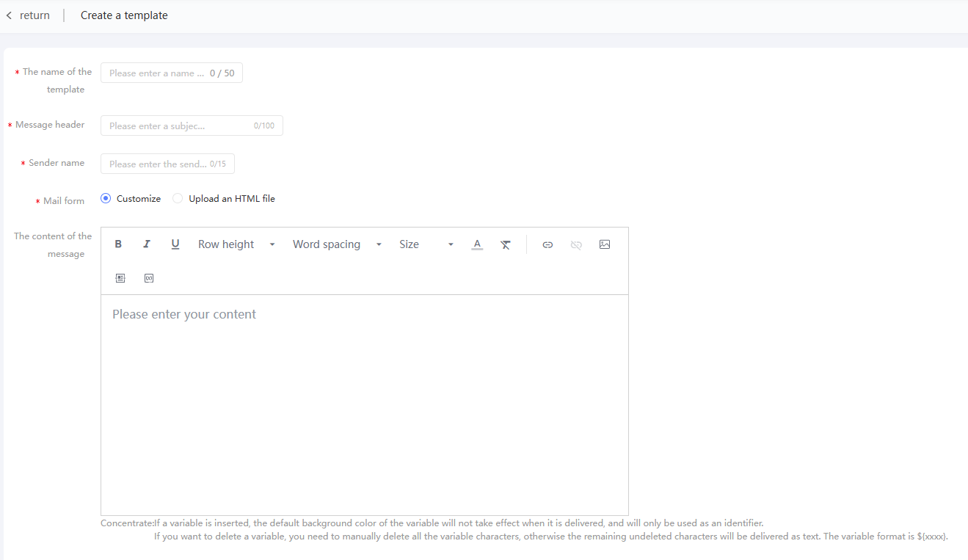Toggle underline formatting in the editor
This screenshot has height=560, width=968.
pyautogui.click(x=175, y=244)
